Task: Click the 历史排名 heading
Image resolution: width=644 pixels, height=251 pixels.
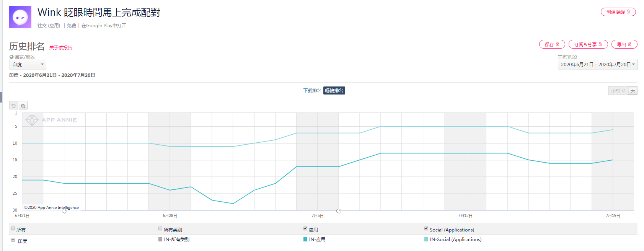Action: click(x=27, y=46)
